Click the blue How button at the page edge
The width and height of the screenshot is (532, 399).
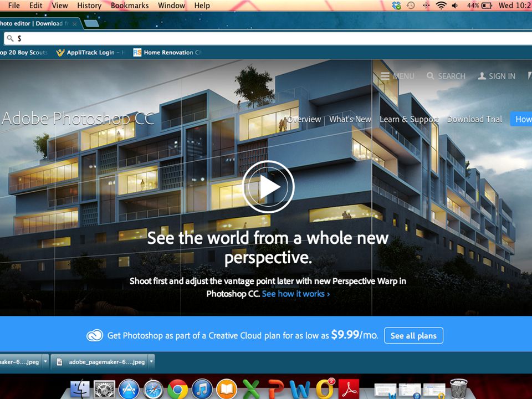521,119
